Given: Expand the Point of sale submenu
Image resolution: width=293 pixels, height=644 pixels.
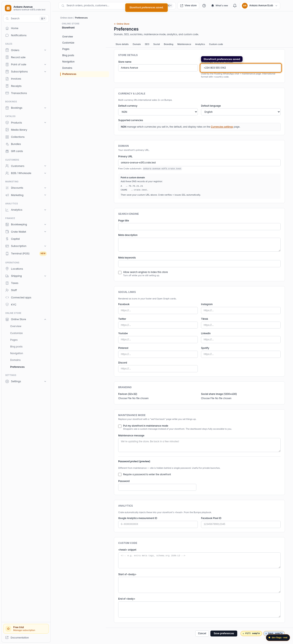Looking at the screenshot, I should (45, 65).
